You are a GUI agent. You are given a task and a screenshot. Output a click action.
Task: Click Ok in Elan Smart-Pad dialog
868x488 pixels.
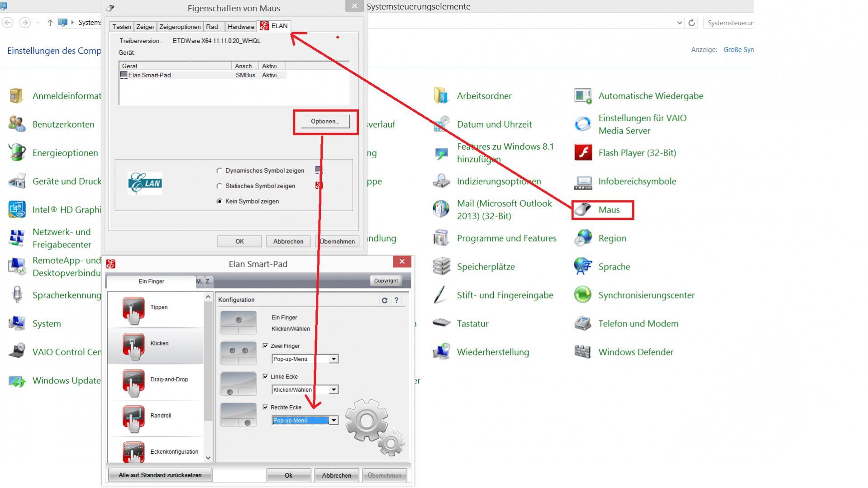point(289,475)
